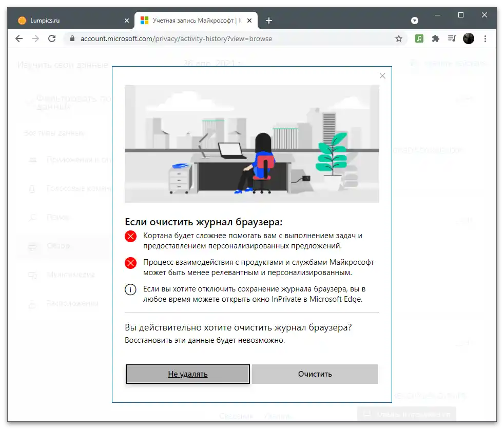The height and width of the screenshot is (429, 504).
Task: Close the Lumpics.ru tab
Action: point(127,21)
